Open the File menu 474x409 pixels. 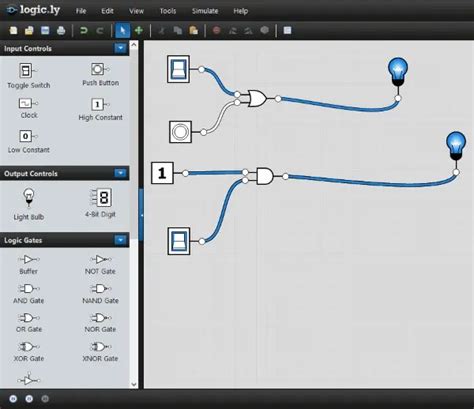pos(81,11)
